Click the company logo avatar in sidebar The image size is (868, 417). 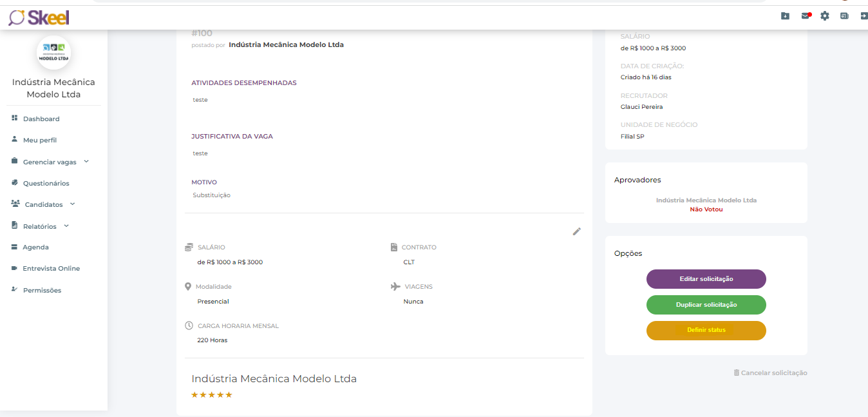click(53, 53)
